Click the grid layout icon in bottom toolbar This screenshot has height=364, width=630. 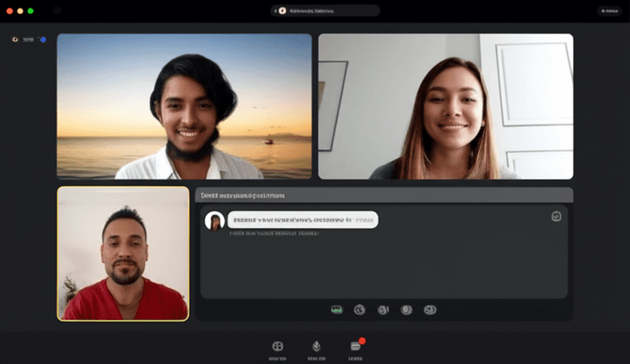[x=278, y=347]
